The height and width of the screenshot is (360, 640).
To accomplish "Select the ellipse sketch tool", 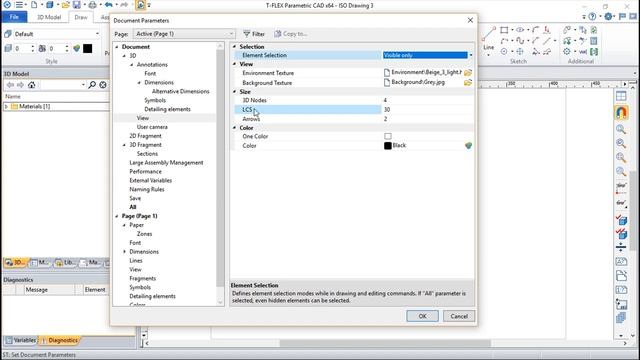I will 520,30.
